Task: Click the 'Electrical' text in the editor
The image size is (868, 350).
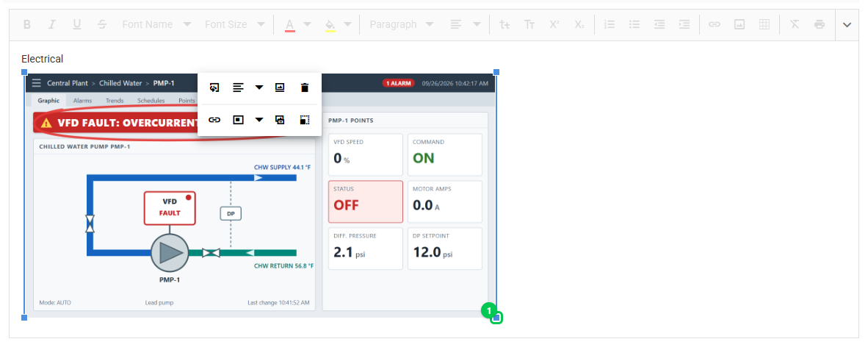Action: tap(43, 59)
